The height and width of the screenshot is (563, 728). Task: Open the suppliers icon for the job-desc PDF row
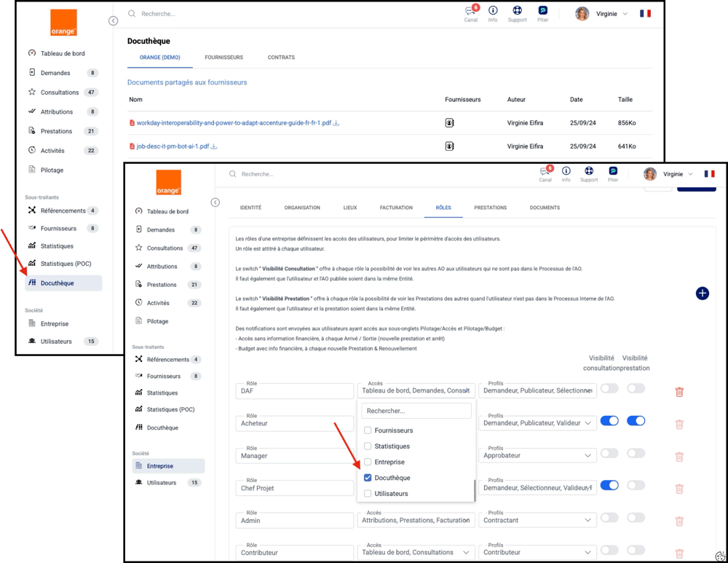[449, 146]
